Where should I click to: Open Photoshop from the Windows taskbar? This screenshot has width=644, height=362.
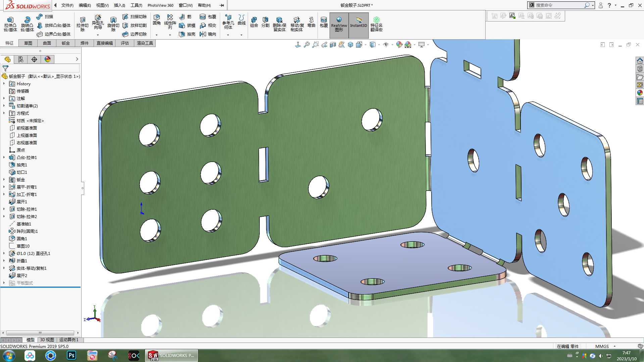(71, 355)
